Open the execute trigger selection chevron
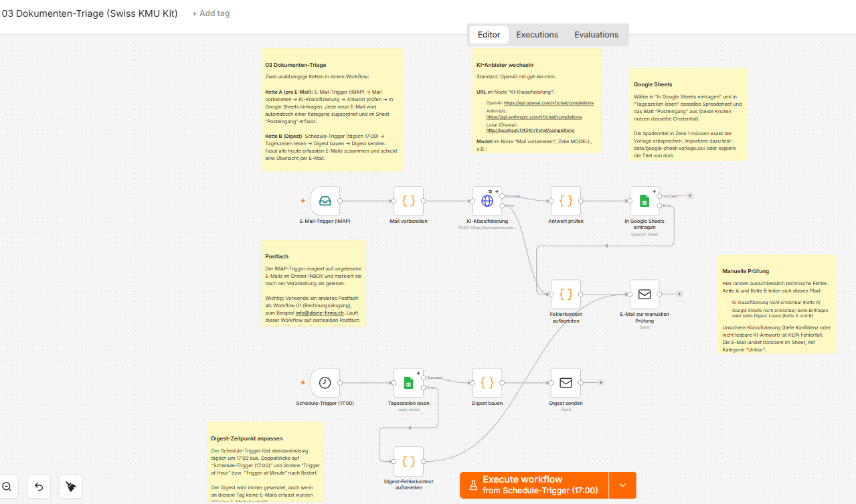The height and width of the screenshot is (504, 856). click(x=622, y=485)
